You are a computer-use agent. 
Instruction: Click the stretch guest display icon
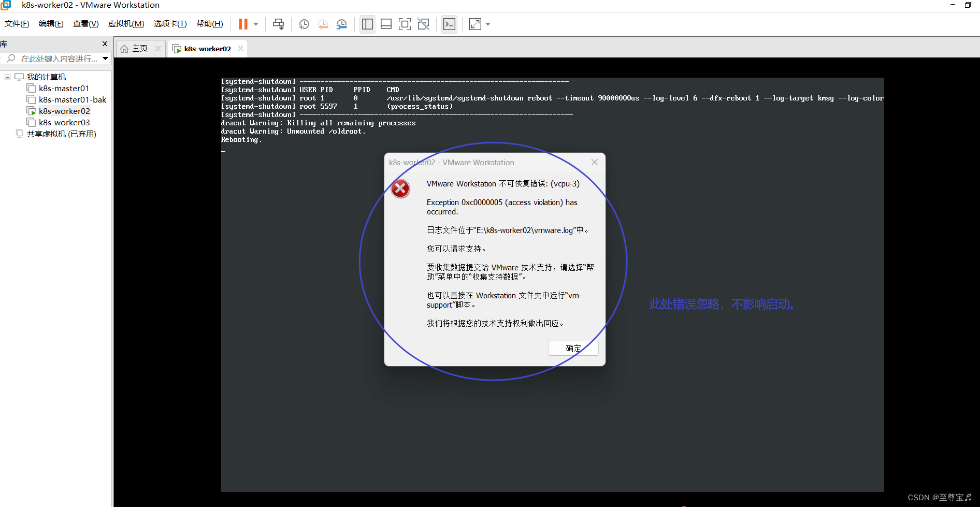[475, 24]
